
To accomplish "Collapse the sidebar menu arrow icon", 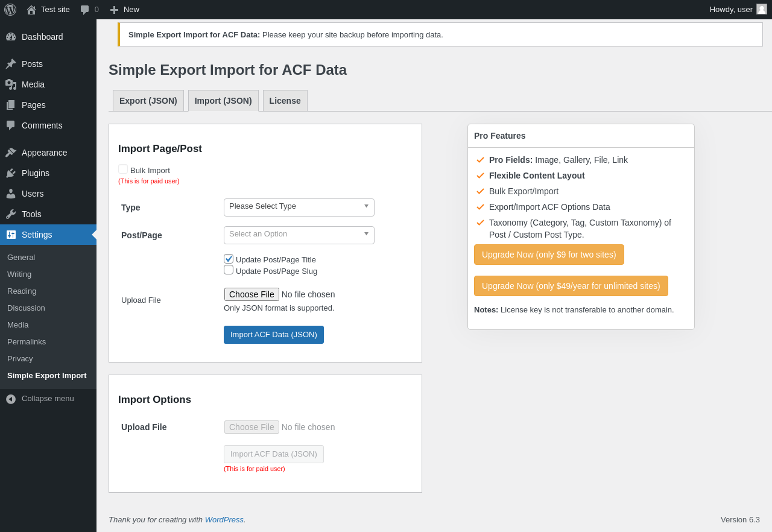I will pos(11,399).
